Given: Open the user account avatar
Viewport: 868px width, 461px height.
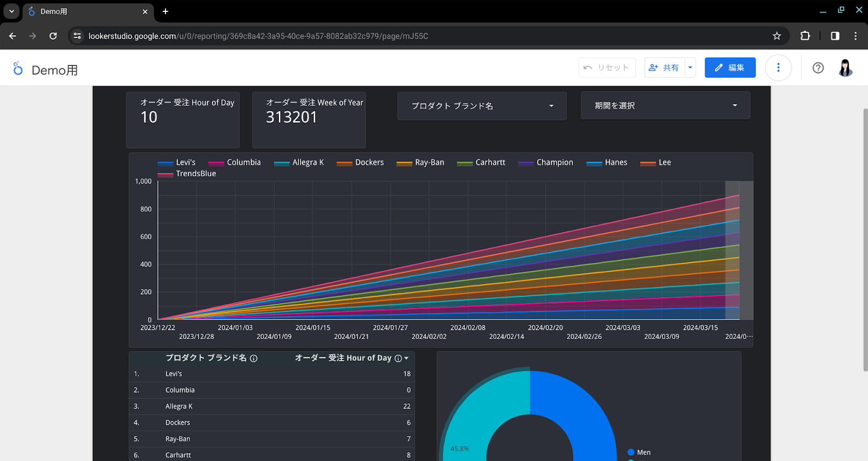Looking at the screenshot, I should coord(845,68).
